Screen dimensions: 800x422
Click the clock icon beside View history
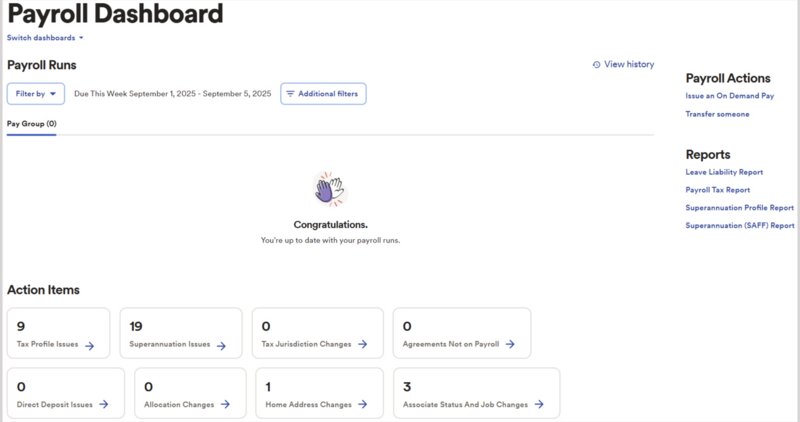pos(596,65)
